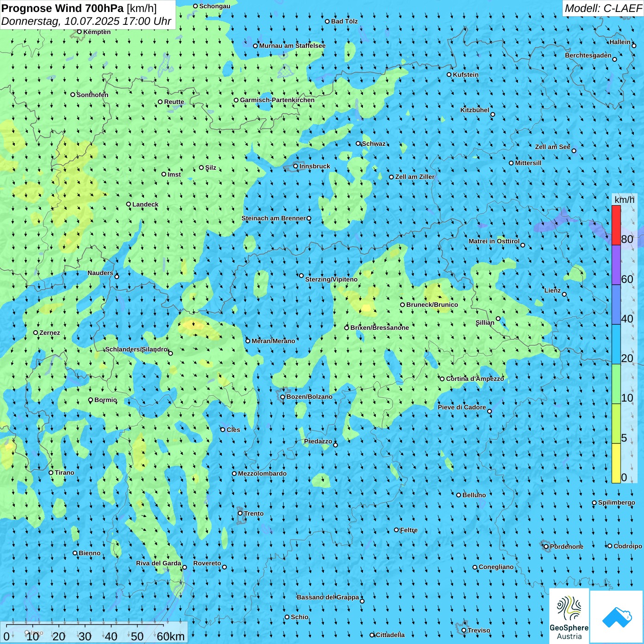Select the Brixen/Bressanone label
Screen dimensions: 644x644
pyautogui.click(x=379, y=328)
